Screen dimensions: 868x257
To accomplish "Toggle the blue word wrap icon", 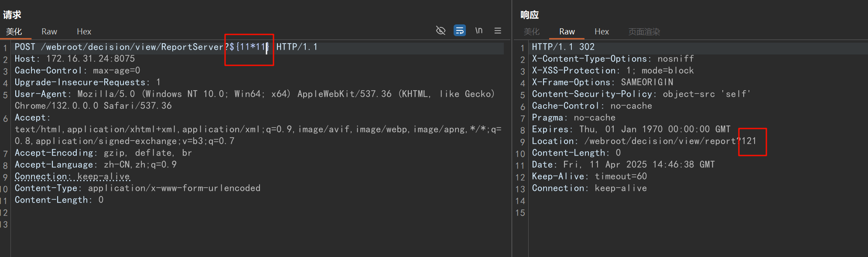I will click(x=460, y=30).
